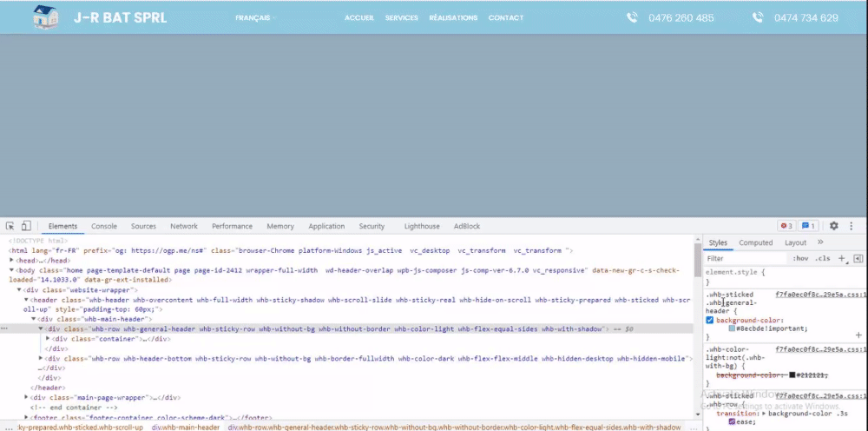Viewport: 868px width, 431px height.
Task: Open the SERVICES menu link
Action: 401,17
